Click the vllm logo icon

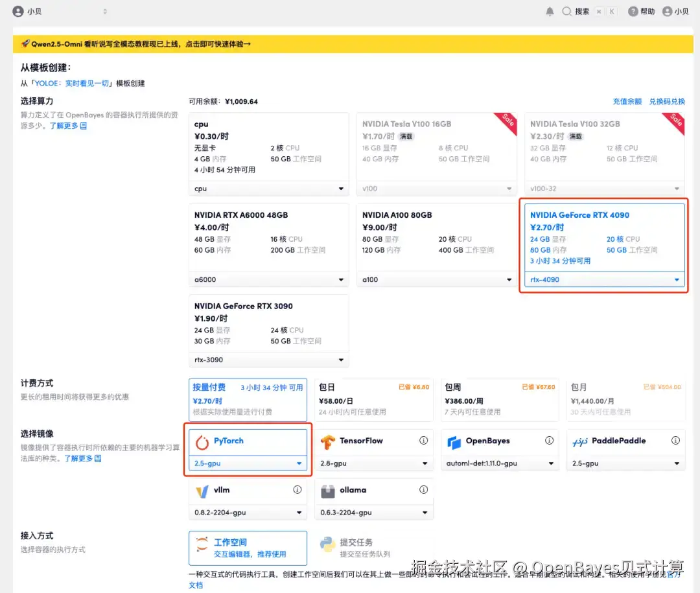coord(202,491)
